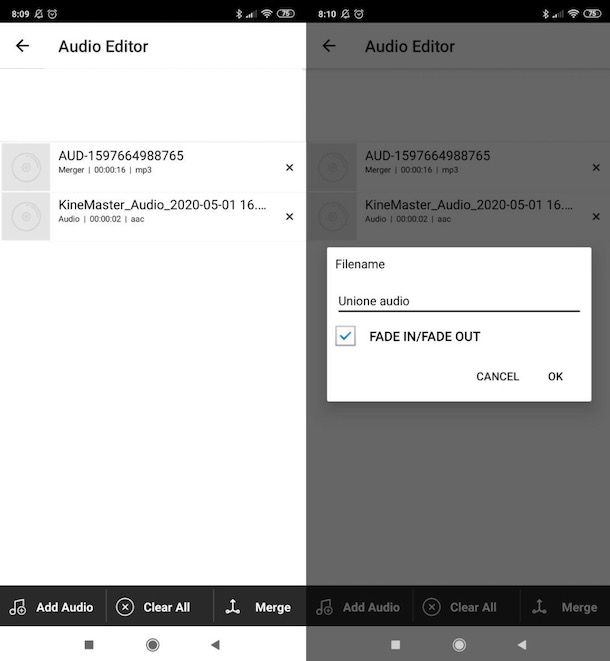
Task: Tap the 8:09 clock in left status bar
Action: tap(20, 14)
